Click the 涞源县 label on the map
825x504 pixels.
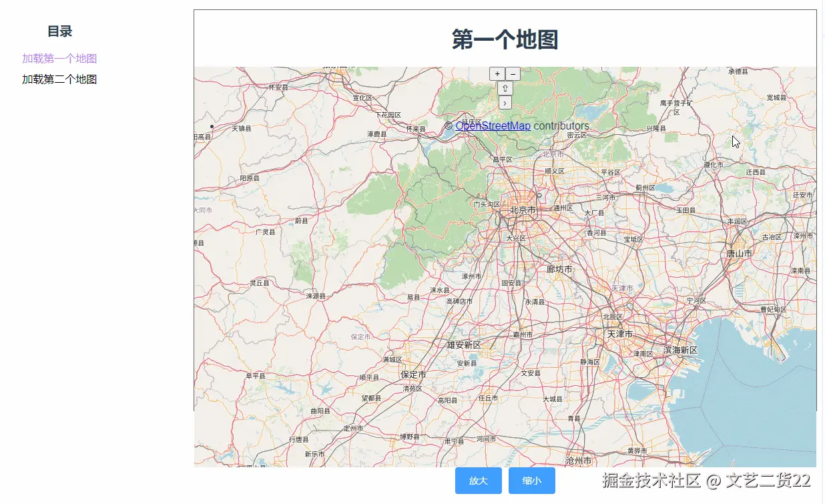click(x=316, y=296)
